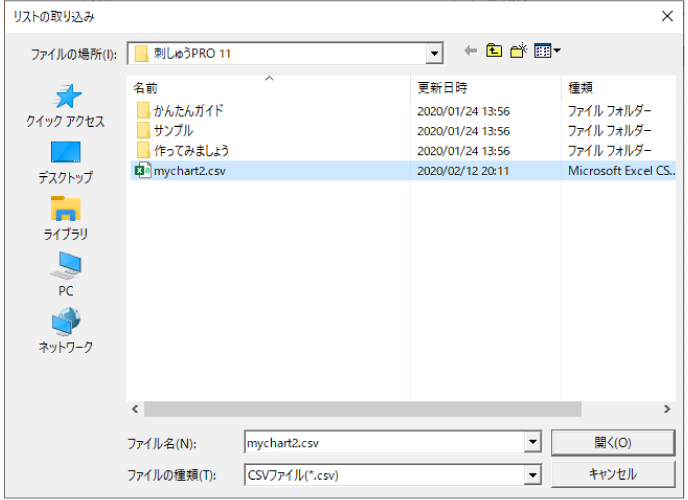This screenshot has width=688, height=500.
Task: Select the mychart2.csv Excel file icon
Action: 143,170
